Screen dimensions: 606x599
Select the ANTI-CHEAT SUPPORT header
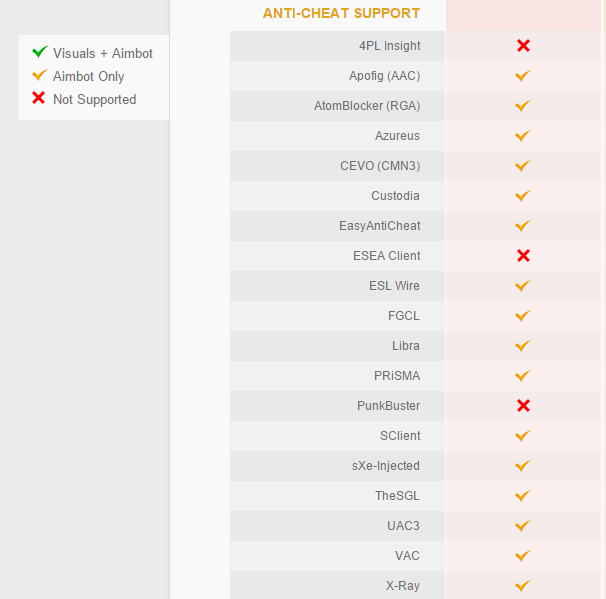point(341,14)
